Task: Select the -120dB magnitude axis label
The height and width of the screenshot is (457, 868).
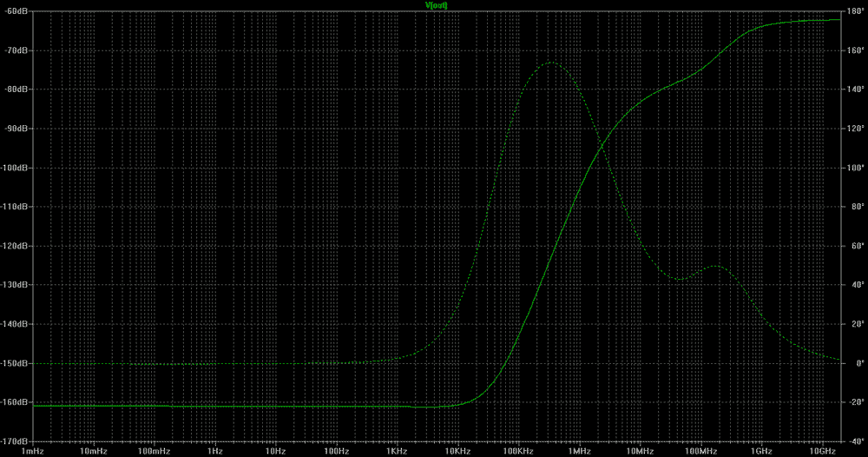Action: click(13, 246)
